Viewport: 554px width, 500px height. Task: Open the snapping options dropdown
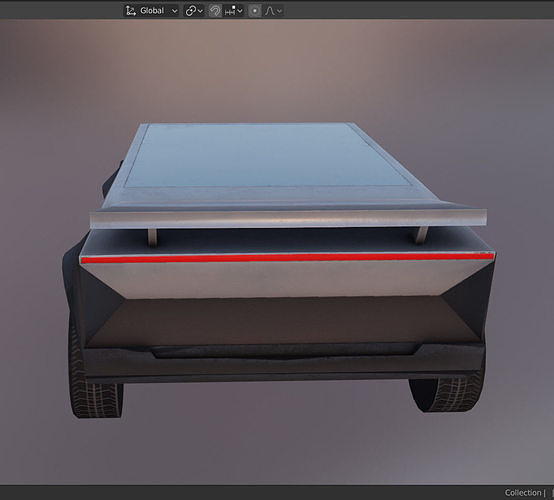tap(234, 11)
